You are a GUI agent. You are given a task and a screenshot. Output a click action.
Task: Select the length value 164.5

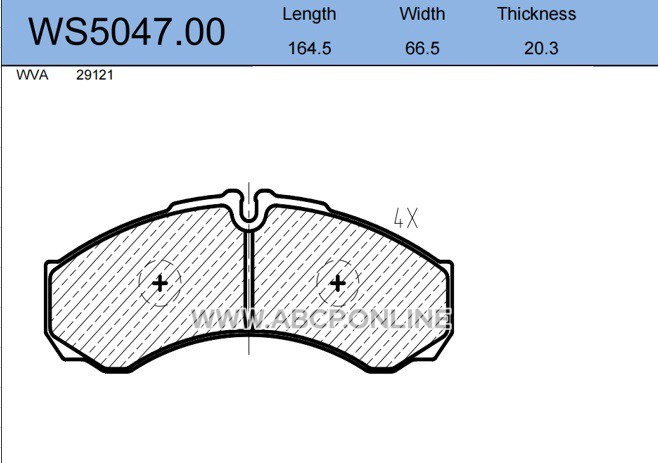click(x=310, y=48)
